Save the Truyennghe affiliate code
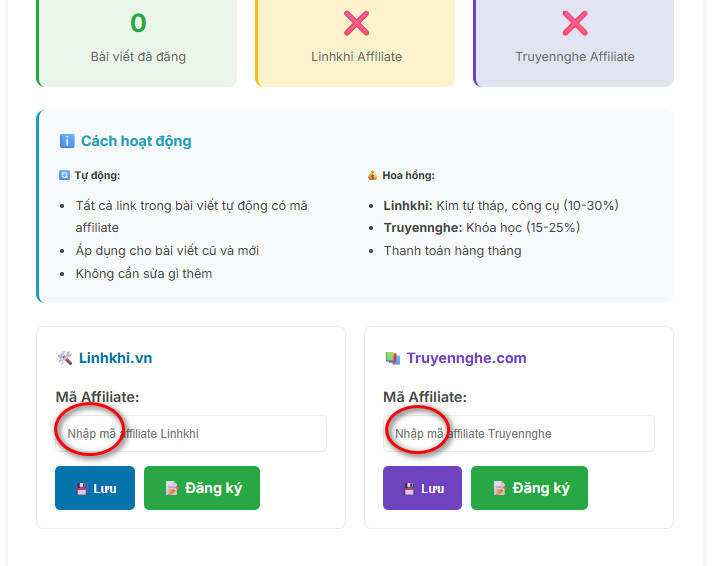The height and width of the screenshot is (566, 720). click(x=422, y=488)
